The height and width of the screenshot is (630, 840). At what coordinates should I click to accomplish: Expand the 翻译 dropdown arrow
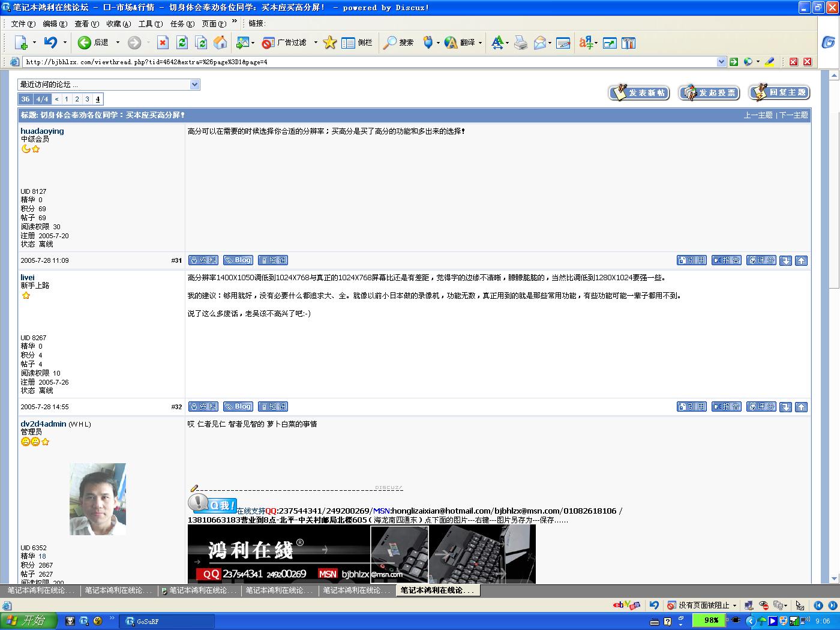pyautogui.click(x=480, y=43)
